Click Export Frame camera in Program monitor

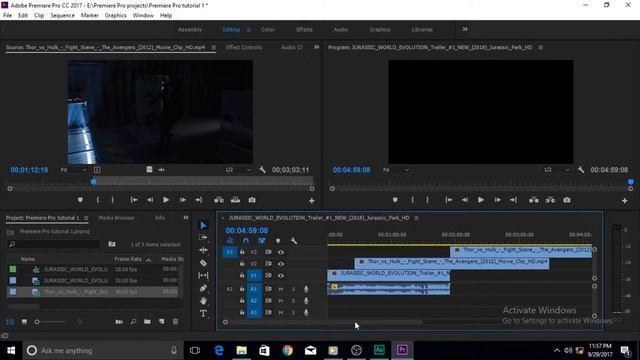coord(567,200)
